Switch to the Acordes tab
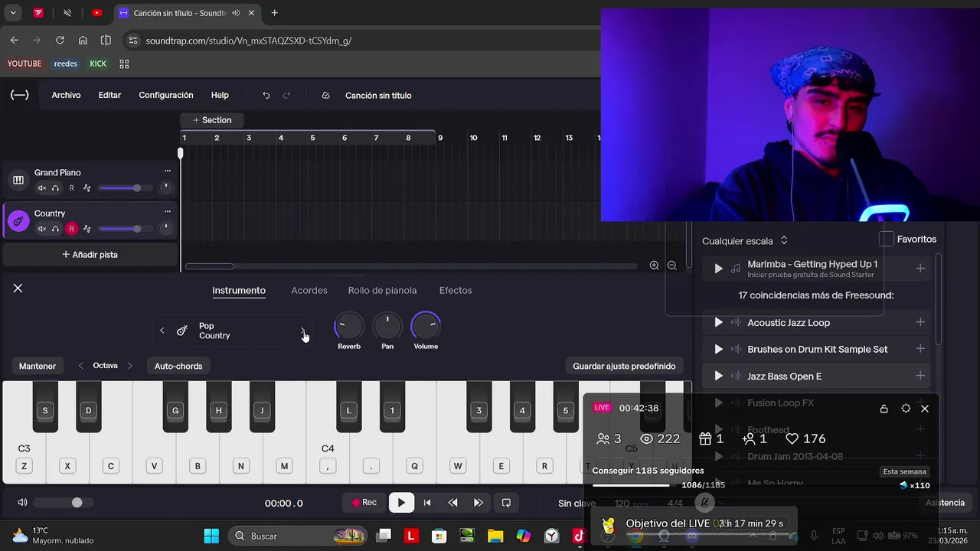The width and height of the screenshot is (980, 551). tap(309, 291)
